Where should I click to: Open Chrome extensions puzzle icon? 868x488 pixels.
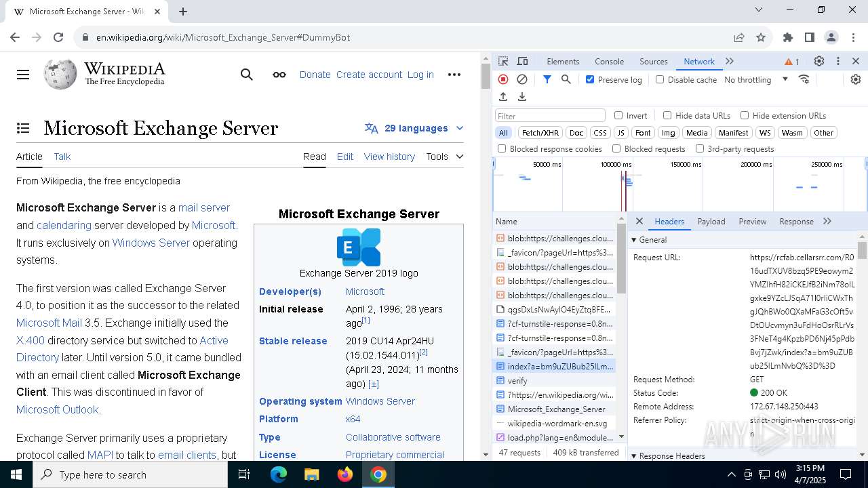tap(788, 37)
